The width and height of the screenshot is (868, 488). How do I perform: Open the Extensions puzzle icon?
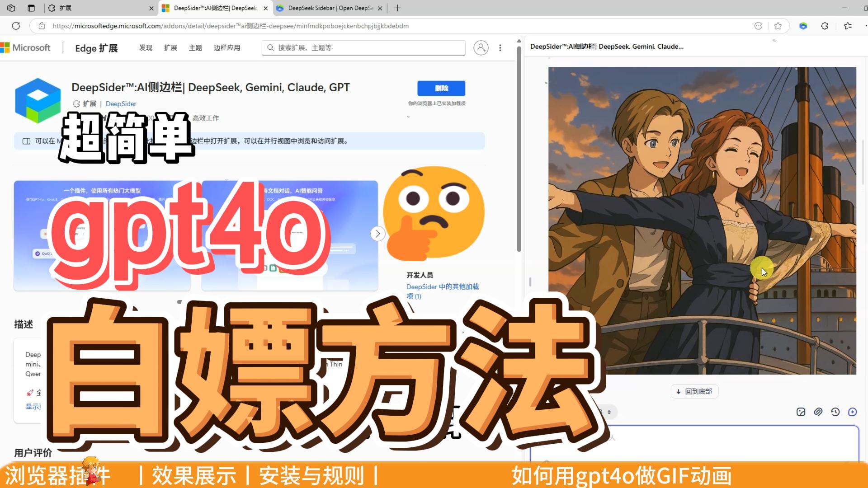click(825, 26)
